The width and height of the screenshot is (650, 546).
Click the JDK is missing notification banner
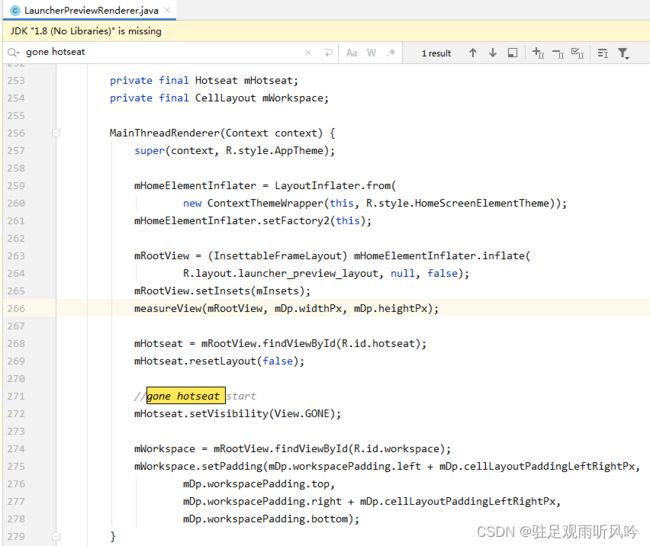[326, 31]
